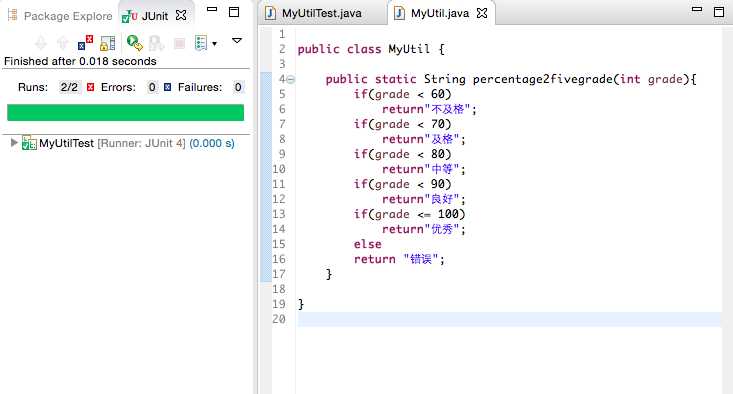Minimize the editor area
This screenshot has height=394, width=733.
[697, 9]
